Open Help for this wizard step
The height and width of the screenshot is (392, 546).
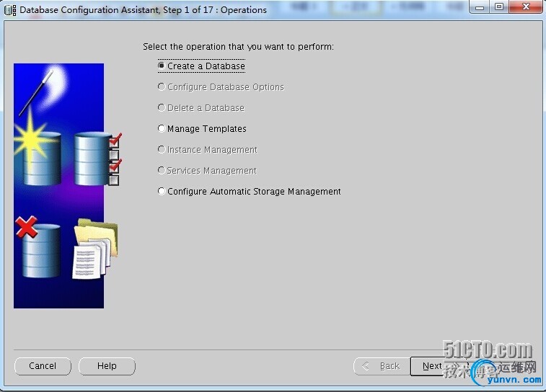pos(107,366)
